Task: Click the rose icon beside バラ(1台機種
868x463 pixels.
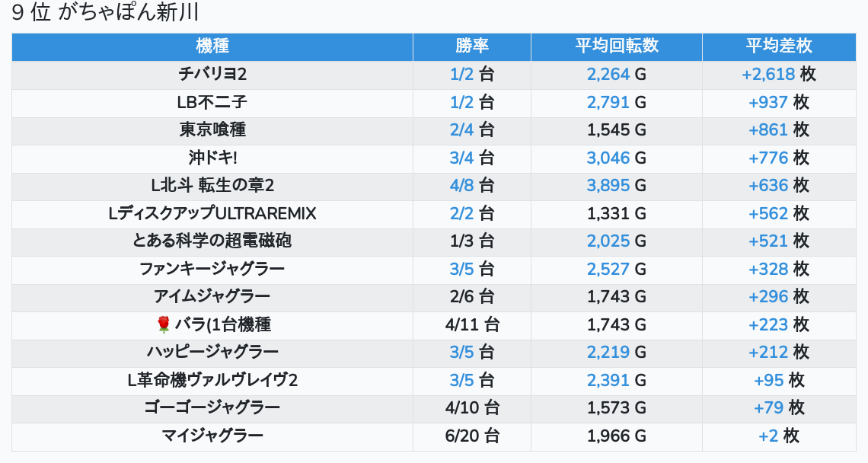Action: tap(164, 325)
